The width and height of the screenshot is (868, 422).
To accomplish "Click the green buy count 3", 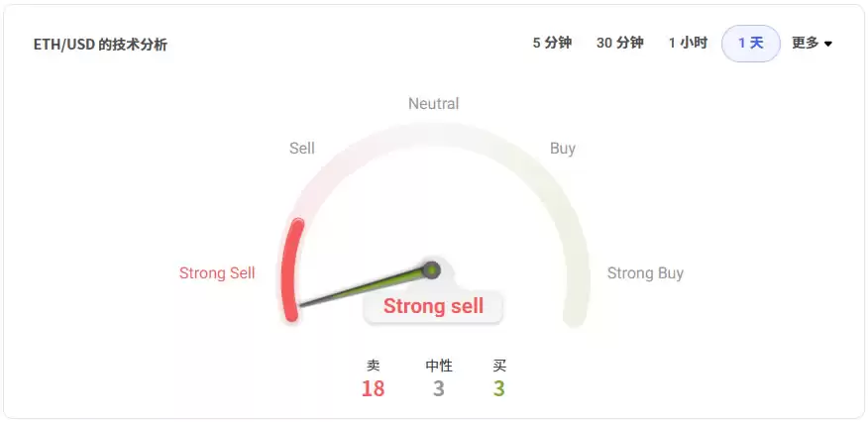I will (x=499, y=388).
